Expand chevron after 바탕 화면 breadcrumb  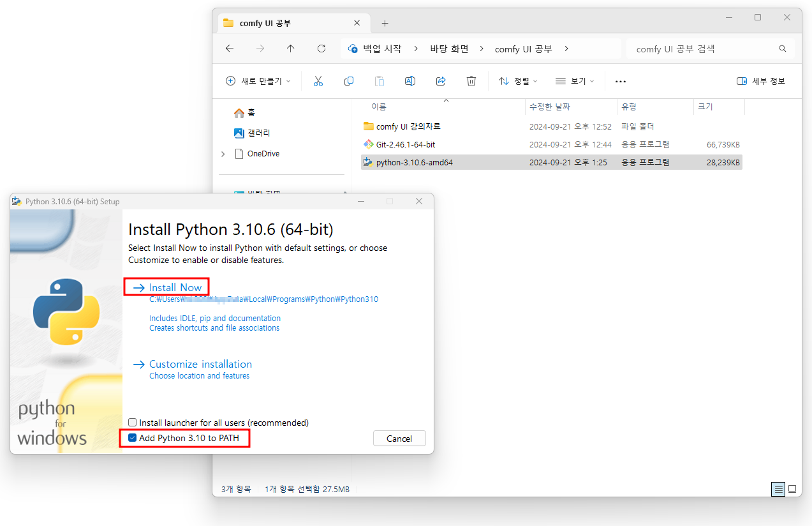click(x=482, y=49)
